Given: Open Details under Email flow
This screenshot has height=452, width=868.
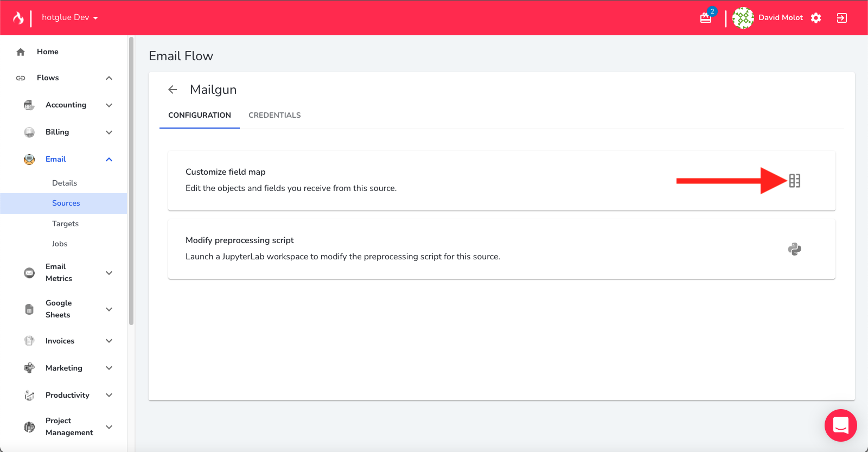Looking at the screenshot, I should 63,183.
